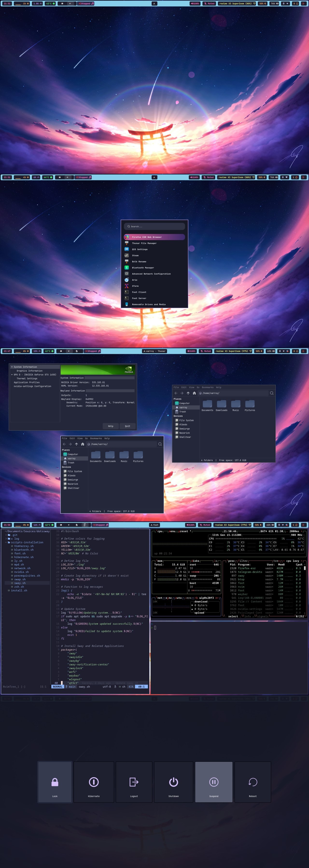Click forward arrow in right-hand Thunar window

click(x=182, y=393)
